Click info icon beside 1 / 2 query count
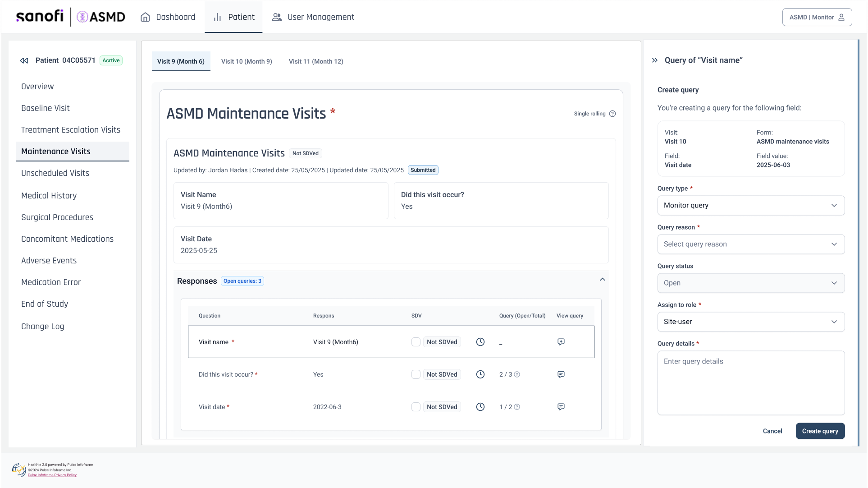This screenshot has width=868, height=488. [517, 407]
